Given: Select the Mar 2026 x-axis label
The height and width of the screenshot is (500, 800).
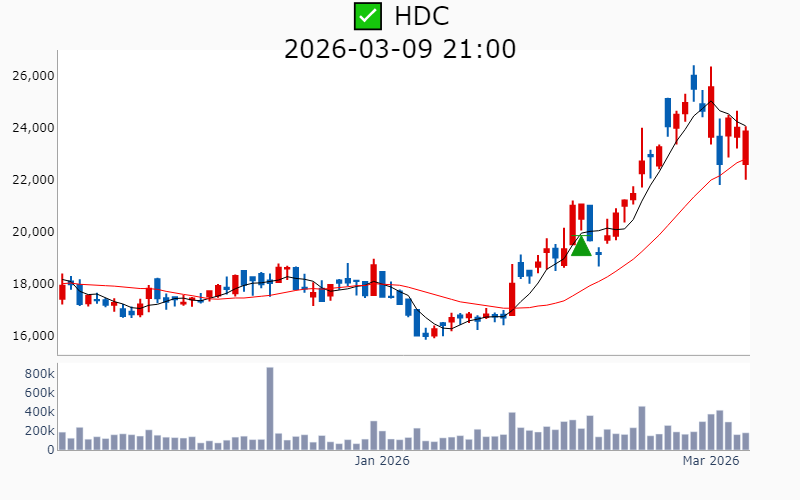Looking at the screenshot, I should pyautogui.click(x=710, y=461).
